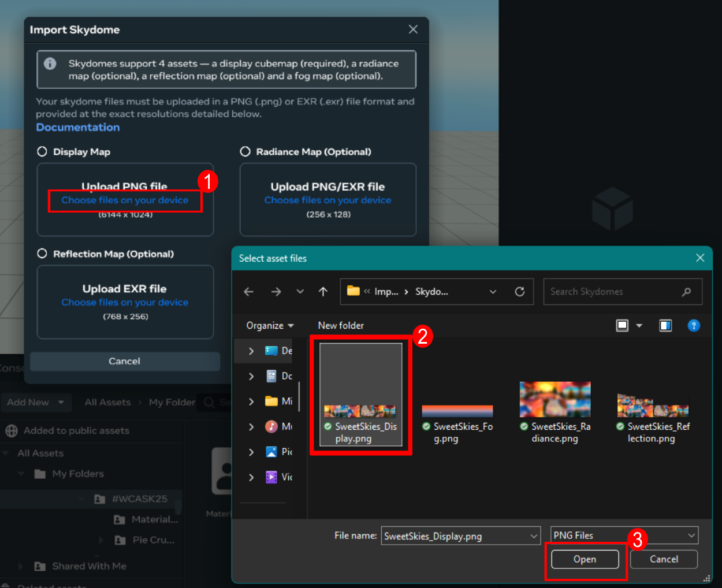722x588 pixels.
Task: Click the Forward arrow in file dialog
Action: click(x=276, y=292)
